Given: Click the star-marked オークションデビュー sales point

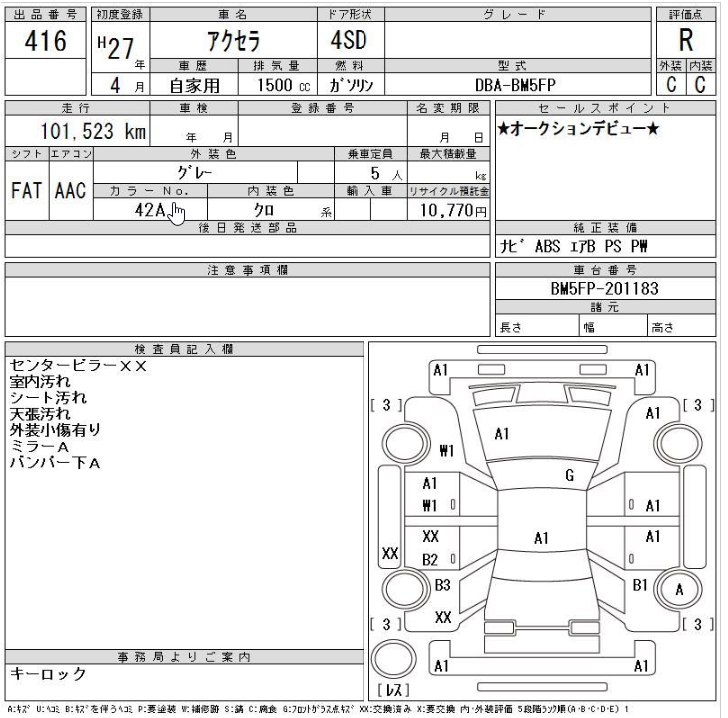Looking at the screenshot, I should [571, 131].
